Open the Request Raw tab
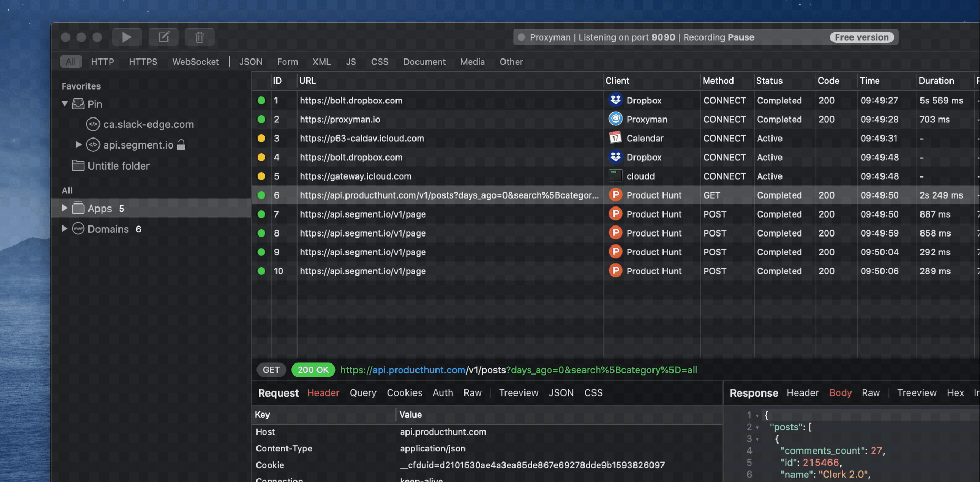This screenshot has height=482, width=980. [x=472, y=393]
